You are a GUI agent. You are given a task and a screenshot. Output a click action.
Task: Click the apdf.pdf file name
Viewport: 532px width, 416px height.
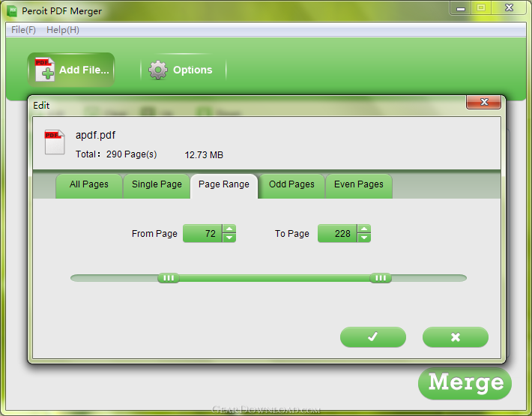click(x=95, y=136)
